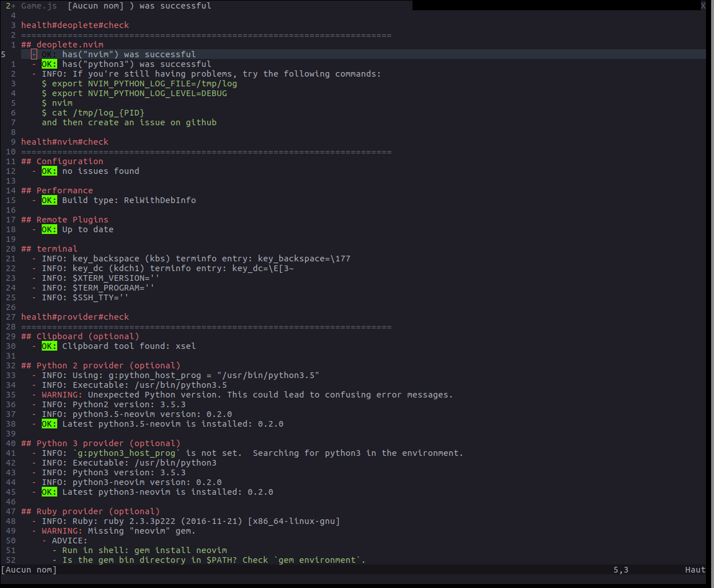Click the 'Executable: /usr/bin/python3' line

pyautogui.click(x=124, y=463)
